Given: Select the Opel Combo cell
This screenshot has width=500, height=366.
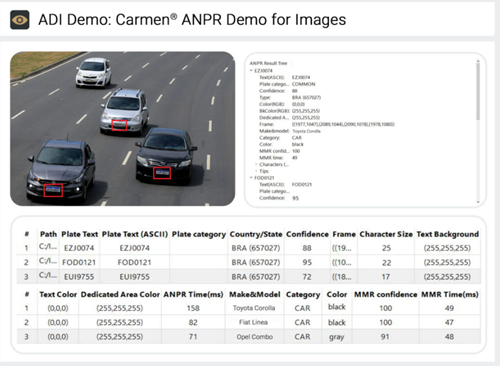Looking at the screenshot, I should [255, 337].
